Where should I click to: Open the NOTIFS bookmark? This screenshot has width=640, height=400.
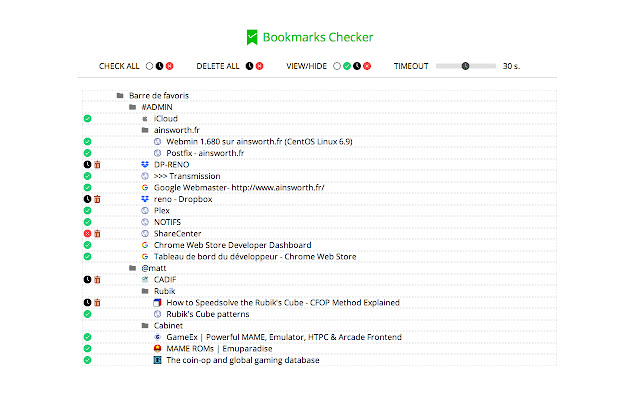point(167,222)
